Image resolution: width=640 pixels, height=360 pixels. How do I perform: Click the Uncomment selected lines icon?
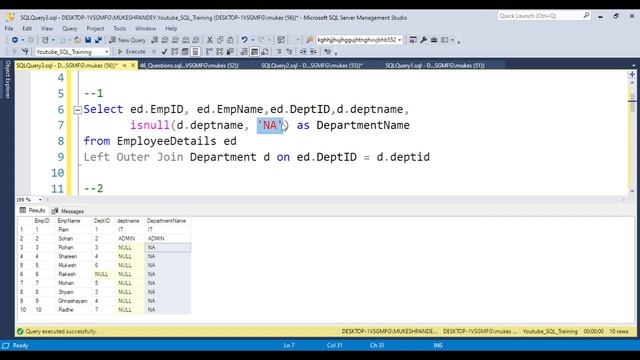pos(289,52)
